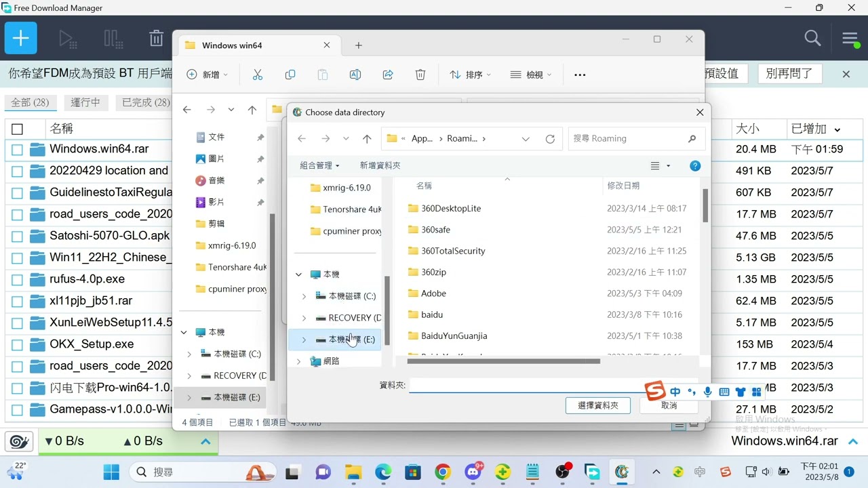Check the Satoshi-5070-GLO.apk checkbox

tap(17, 237)
